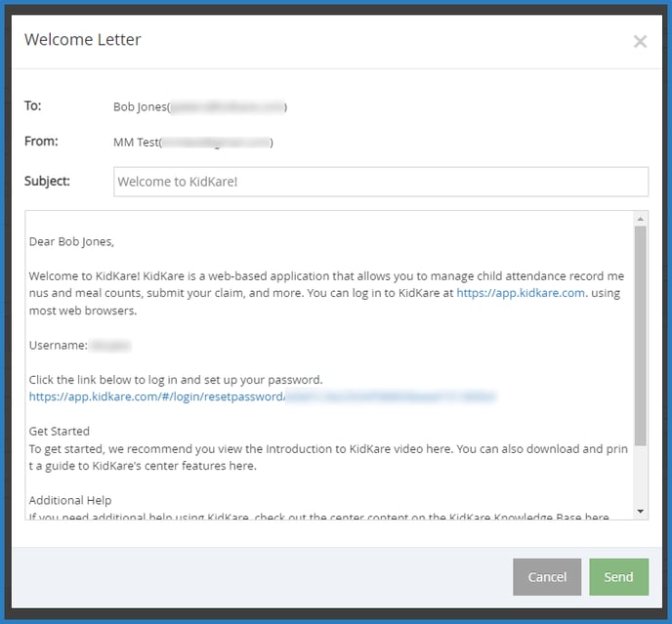Viewport: 672px width, 624px height.
Task: Click the 'Subject:' label
Action: click(47, 181)
